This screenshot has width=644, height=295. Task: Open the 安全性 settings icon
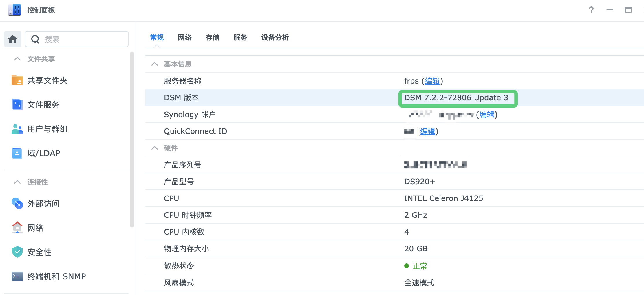point(17,252)
